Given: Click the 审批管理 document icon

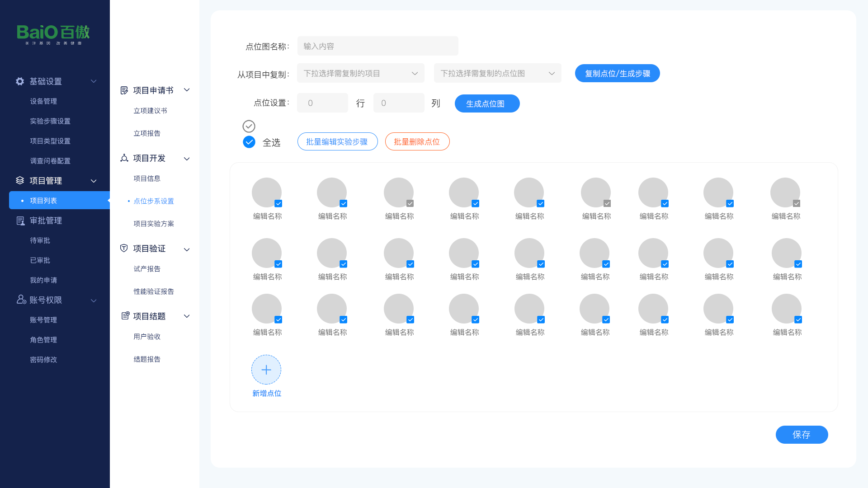Looking at the screenshot, I should coord(20,221).
